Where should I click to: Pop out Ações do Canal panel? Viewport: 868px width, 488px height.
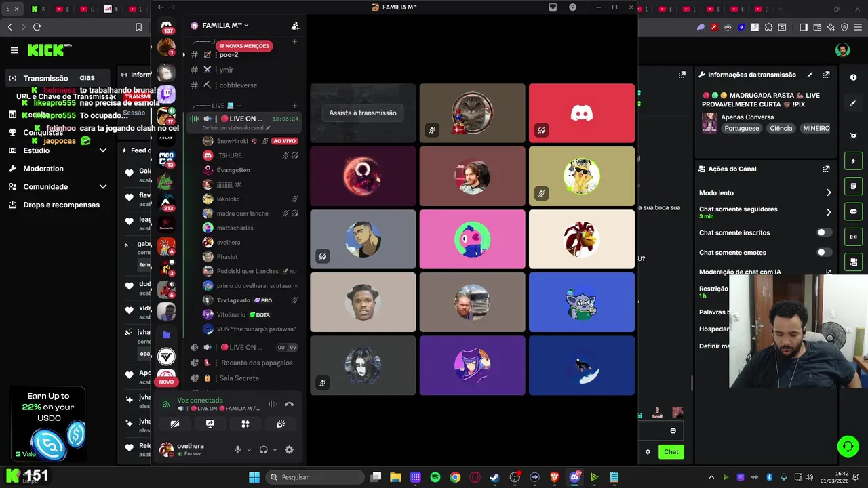point(827,169)
